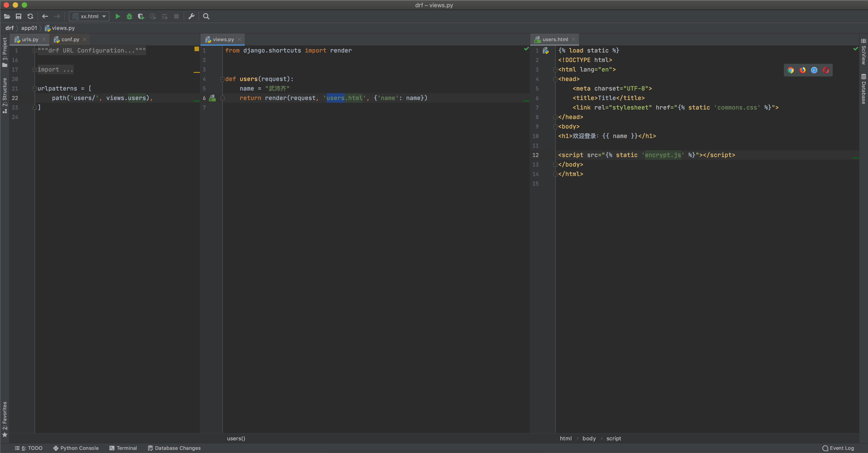Viewport: 868px width, 453px height.
Task: Preview users.html in Opera
Action: click(826, 70)
